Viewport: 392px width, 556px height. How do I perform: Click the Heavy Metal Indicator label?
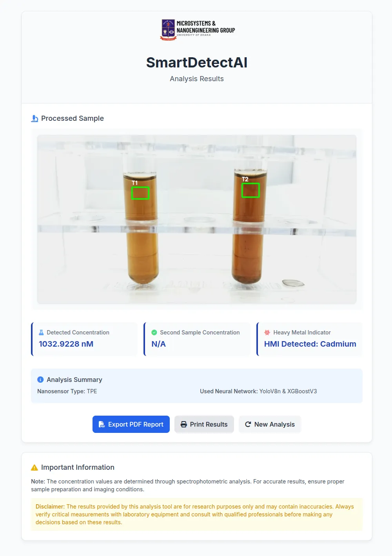(x=302, y=333)
